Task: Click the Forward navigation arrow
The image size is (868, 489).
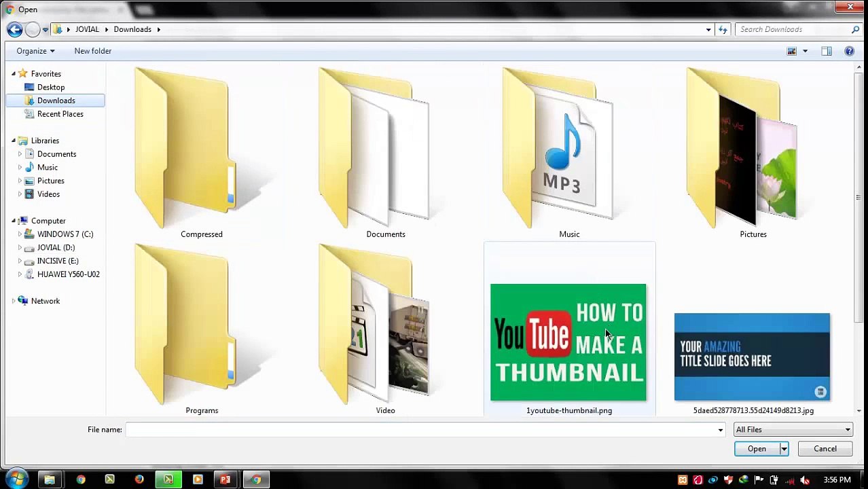Action: (32, 29)
